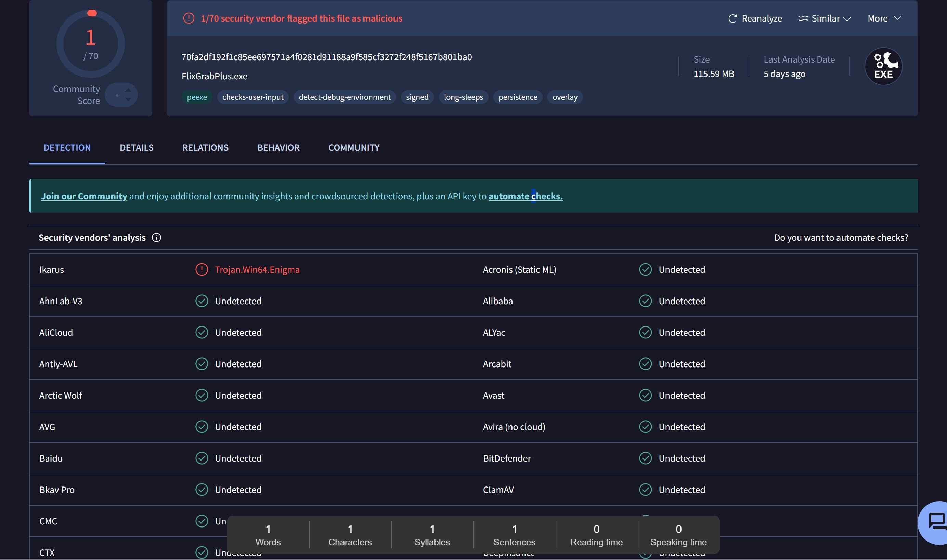Image resolution: width=947 pixels, height=560 pixels.
Task: Click the check icon for Arctic Wolf
Action: pos(202,396)
